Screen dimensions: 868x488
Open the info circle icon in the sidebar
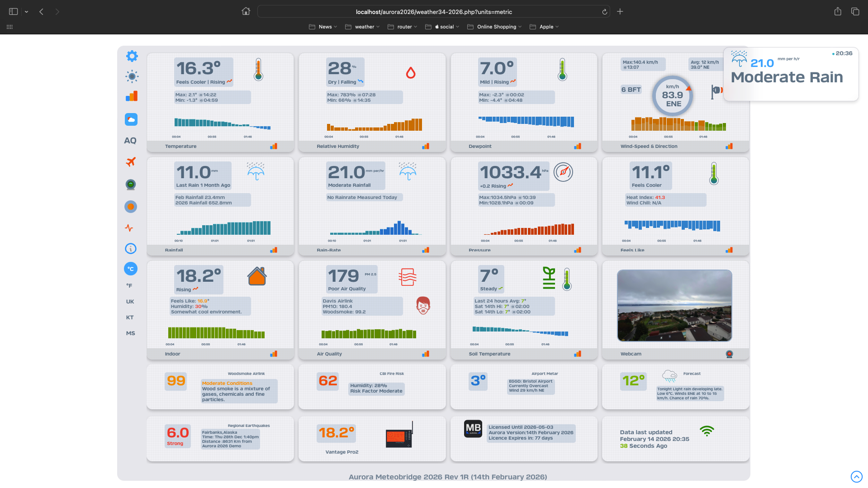[x=131, y=248]
